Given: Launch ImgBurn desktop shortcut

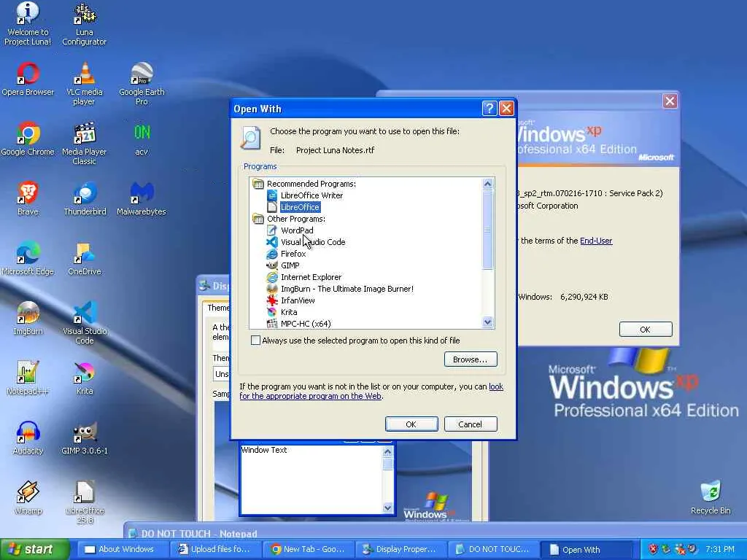Looking at the screenshot, I should tap(28, 318).
